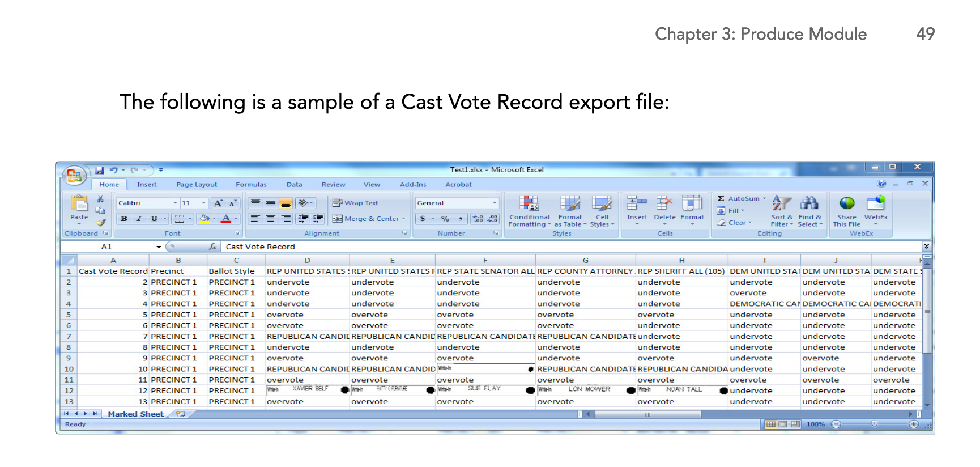Toggle Bold formatting
The image size is (980, 467).
click(123, 219)
